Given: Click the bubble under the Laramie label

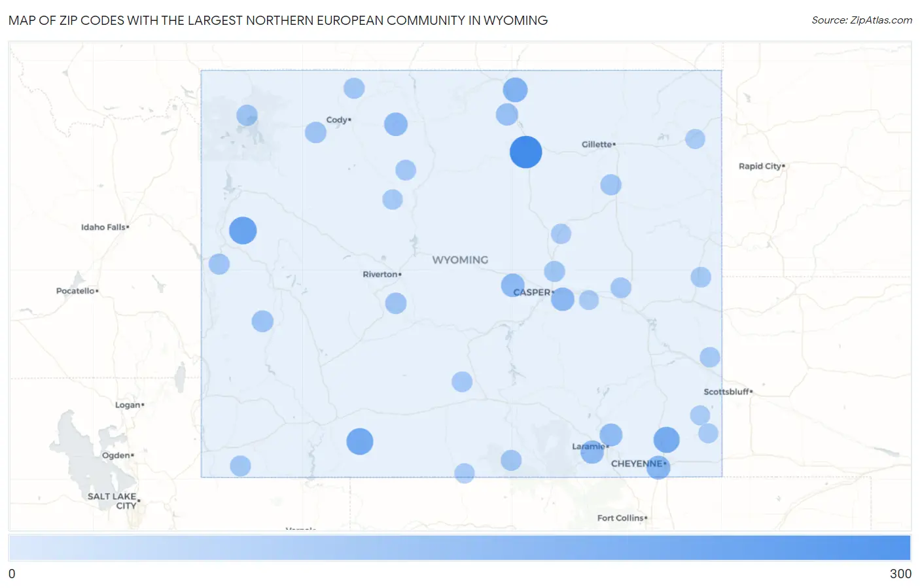Looking at the screenshot, I should pos(592,451).
